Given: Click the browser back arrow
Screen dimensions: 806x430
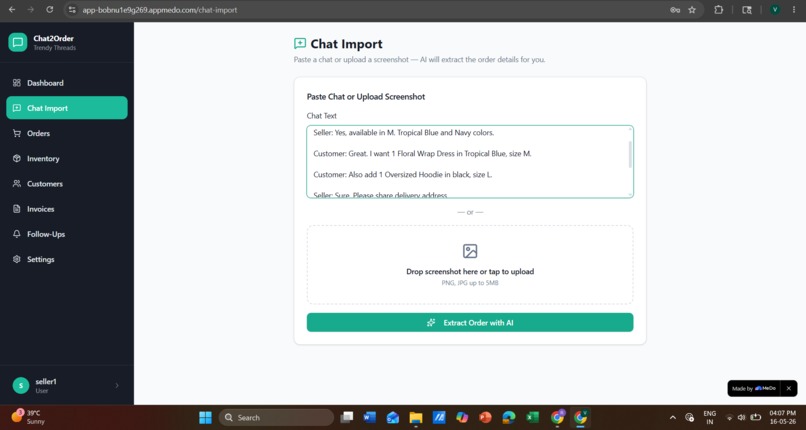Looking at the screenshot, I should pyautogui.click(x=12, y=10).
